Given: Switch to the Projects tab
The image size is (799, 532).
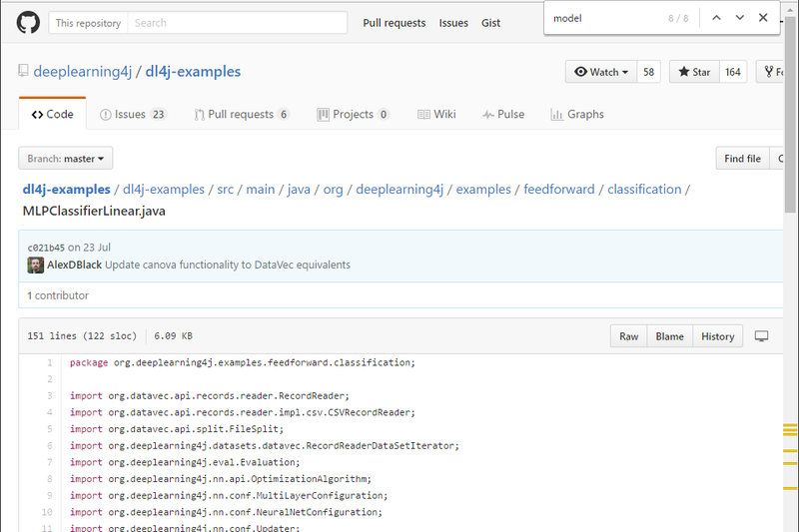Looking at the screenshot, I should 354,114.
